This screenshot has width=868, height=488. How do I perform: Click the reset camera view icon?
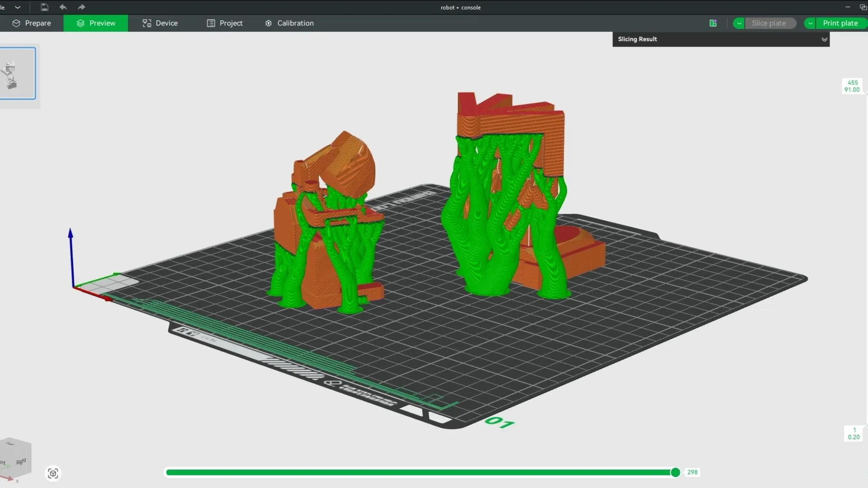coord(53,473)
